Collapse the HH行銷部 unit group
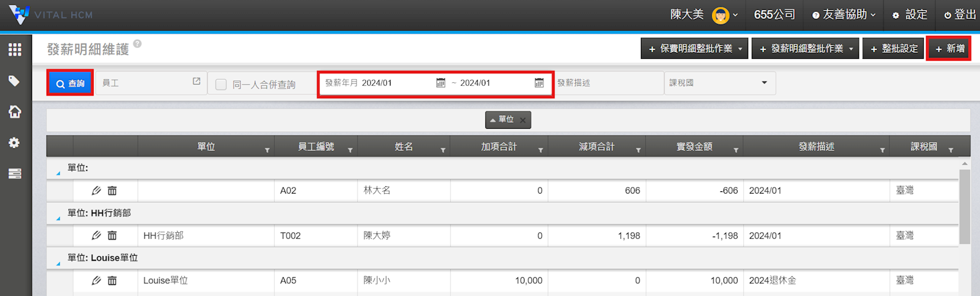Image resolution: width=980 pixels, height=296 pixels. [58, 218]
